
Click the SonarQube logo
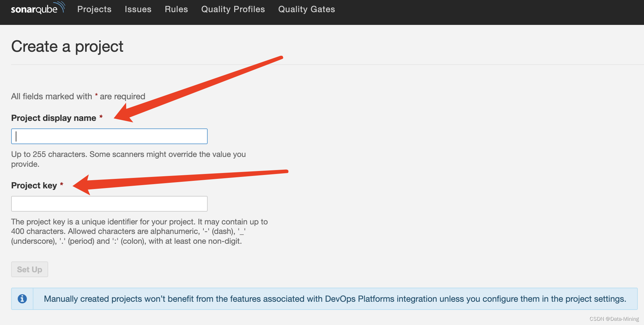pos(38,9)
